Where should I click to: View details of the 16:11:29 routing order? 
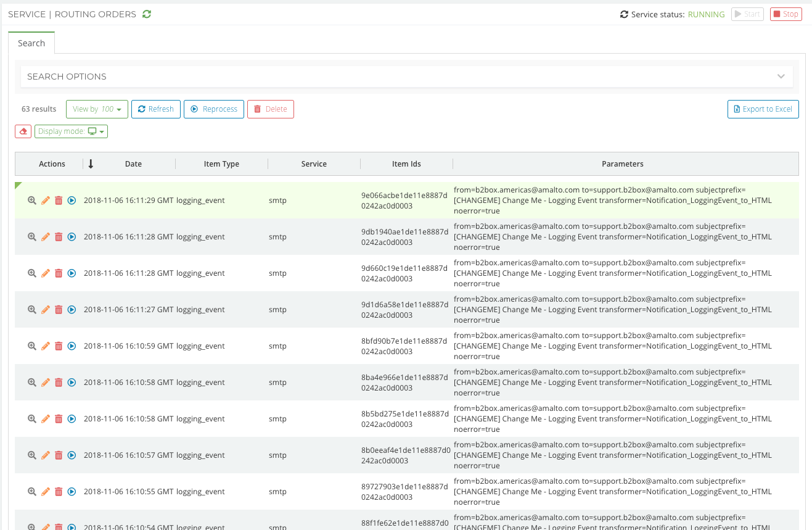pos(32,201)
